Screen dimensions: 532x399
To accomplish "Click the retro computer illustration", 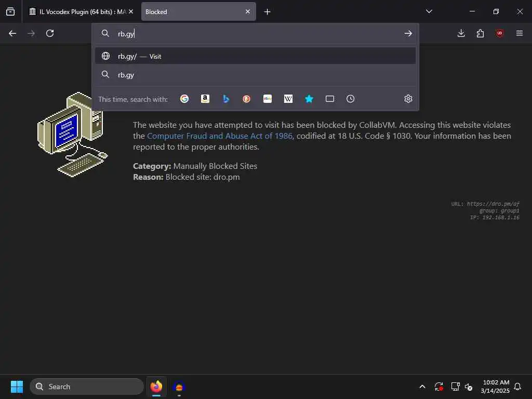I will click(x=72, y=135).
